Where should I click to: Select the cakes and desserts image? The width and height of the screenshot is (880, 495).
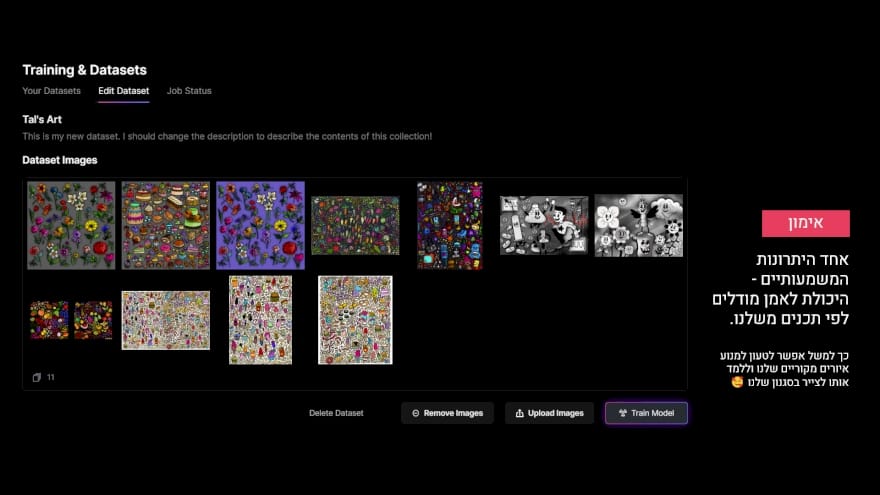[x=165, y=225]
